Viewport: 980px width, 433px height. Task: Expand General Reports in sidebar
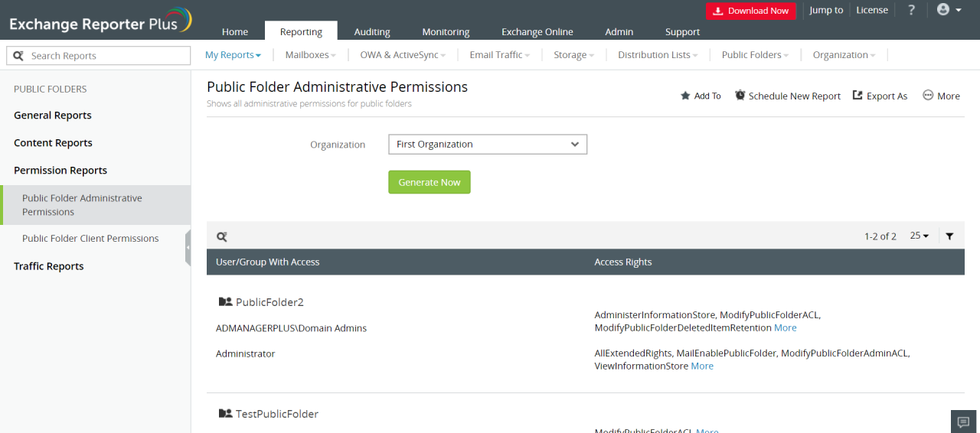[x=53, y=116]
